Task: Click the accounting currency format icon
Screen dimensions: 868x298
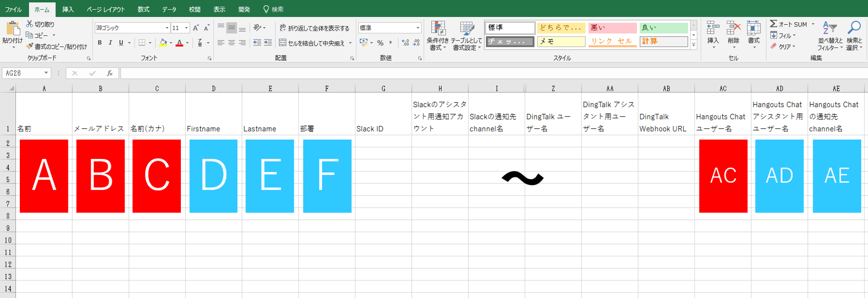Action: [x=364, y=43]
